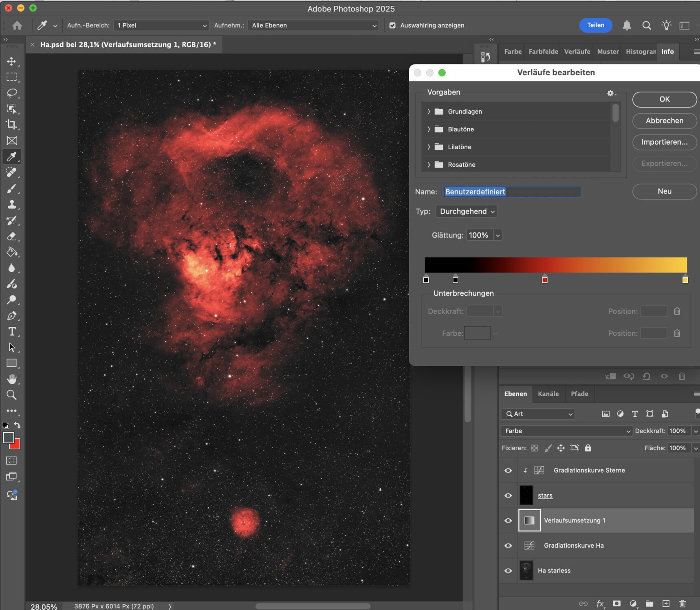Select the Rectangle shape tool
Screen dimensions: 700x610
tap(11, 363)
